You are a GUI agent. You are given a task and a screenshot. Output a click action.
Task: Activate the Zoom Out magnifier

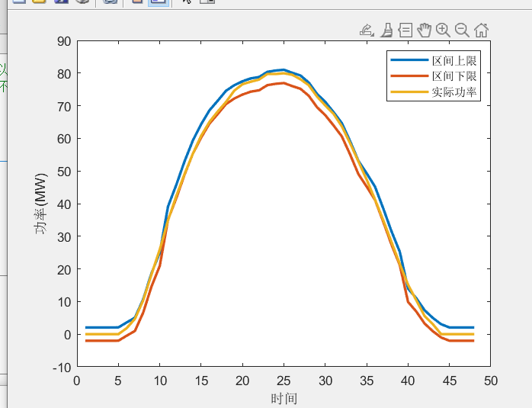[462, 31]
